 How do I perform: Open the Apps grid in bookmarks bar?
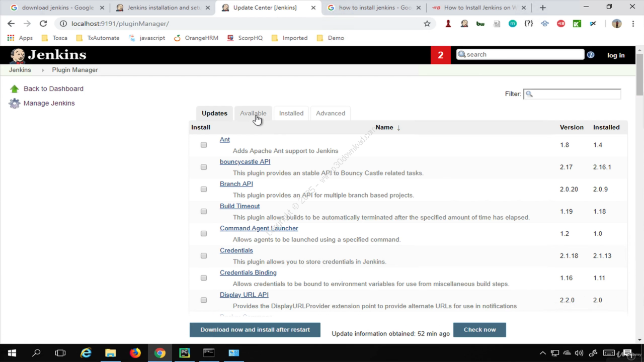tap(20, 38)
